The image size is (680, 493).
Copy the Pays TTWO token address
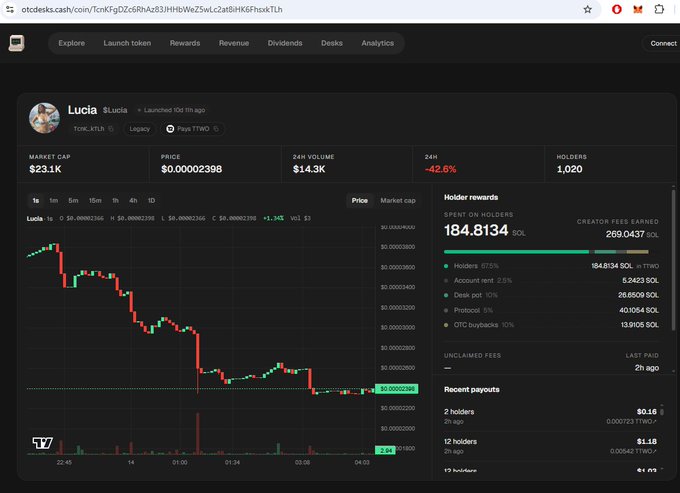[216, 129]
